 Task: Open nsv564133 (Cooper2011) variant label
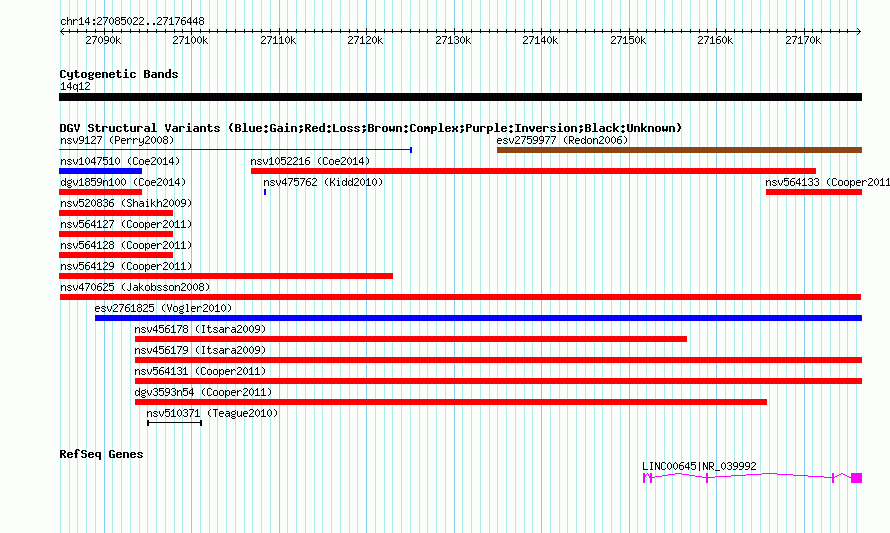click(827, 182)
